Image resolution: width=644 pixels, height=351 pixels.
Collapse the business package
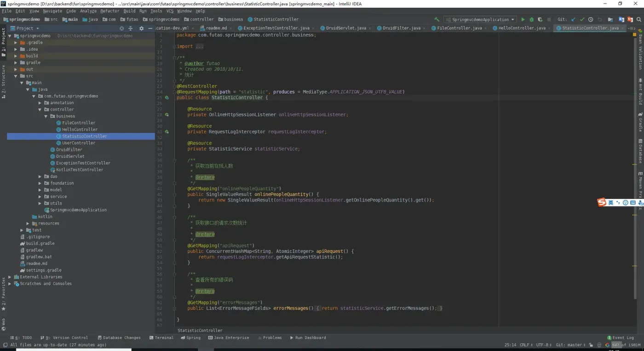pyautogui.click(x=46, y=116)
